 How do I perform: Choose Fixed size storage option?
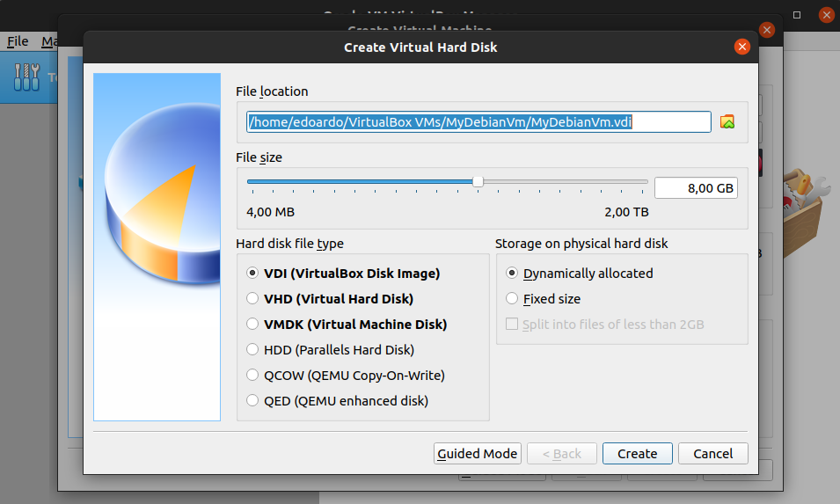point(544,299)
